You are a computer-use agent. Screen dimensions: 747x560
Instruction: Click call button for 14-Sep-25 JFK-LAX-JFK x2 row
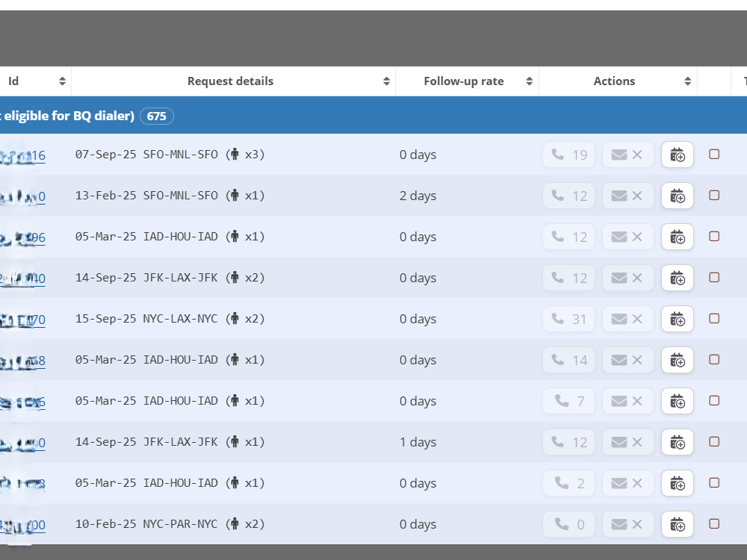568,278
